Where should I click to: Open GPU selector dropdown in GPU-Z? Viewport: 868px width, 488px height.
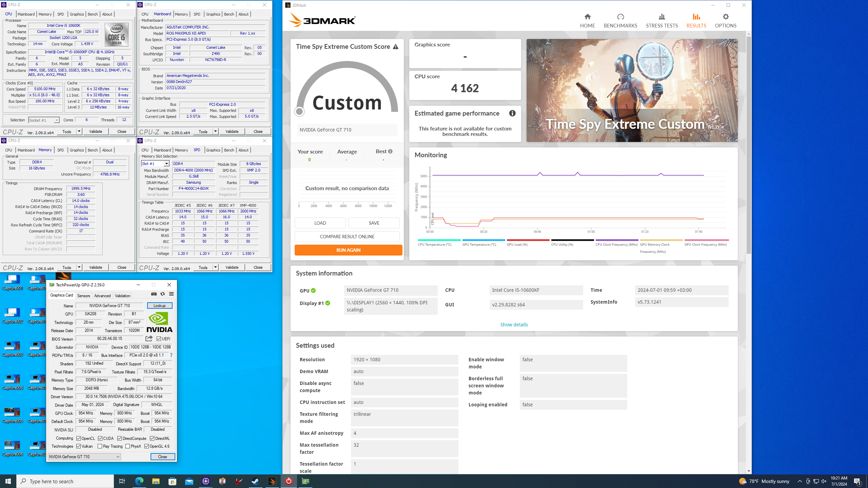pos(84,457)
